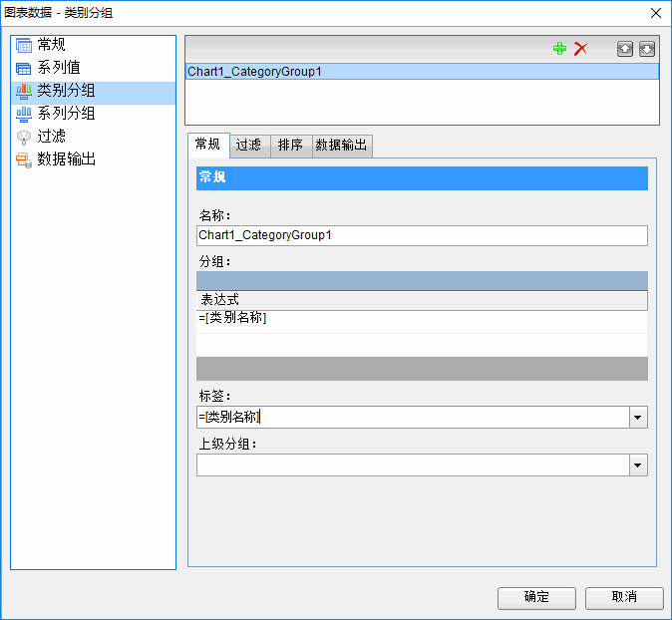Switch to the 过滤 tab
The width and height of the screenshot is (672, 620).
tap(249, 146)
